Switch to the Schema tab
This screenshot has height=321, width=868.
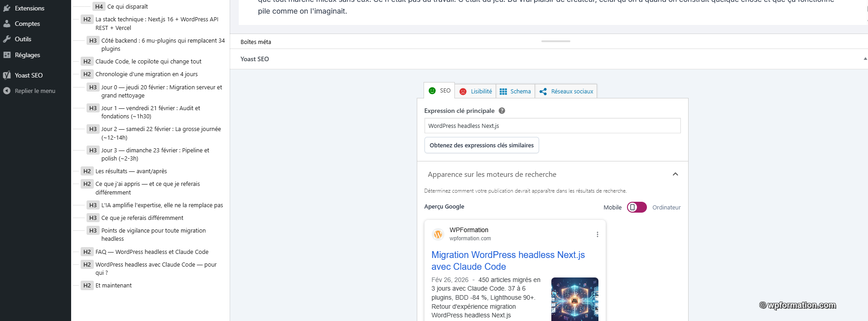516,91
